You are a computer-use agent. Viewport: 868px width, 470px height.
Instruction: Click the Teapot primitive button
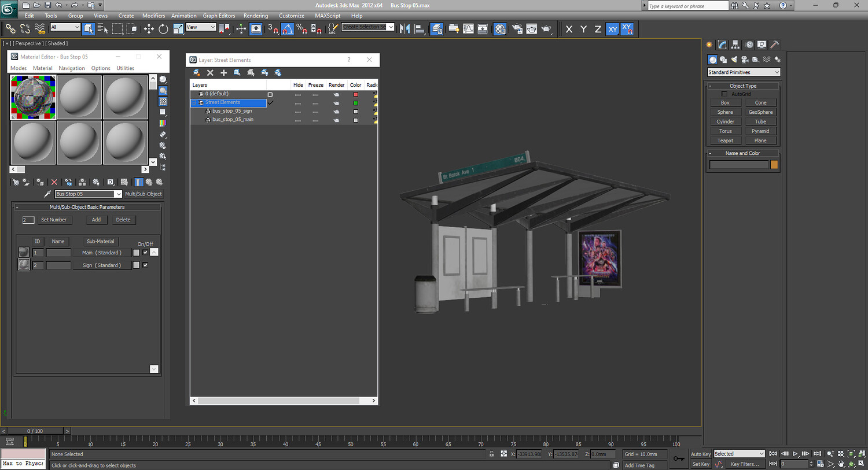[725, 140]
